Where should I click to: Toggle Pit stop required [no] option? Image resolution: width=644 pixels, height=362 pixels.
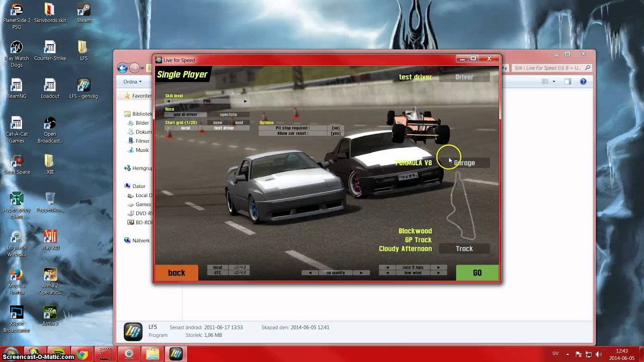tap(336, 128)
